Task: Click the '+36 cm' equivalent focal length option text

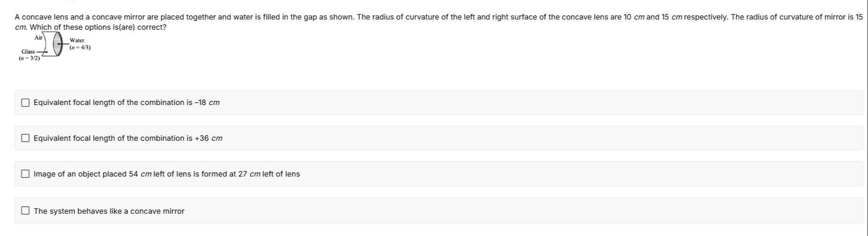Action: [128, 138]
